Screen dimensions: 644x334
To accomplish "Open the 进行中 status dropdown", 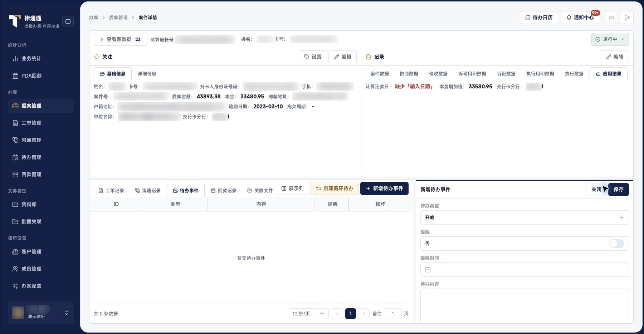I will click(610, 39).
